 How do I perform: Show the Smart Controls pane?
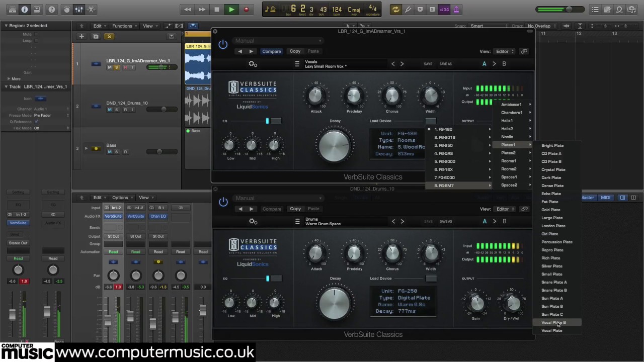[66, 10]
